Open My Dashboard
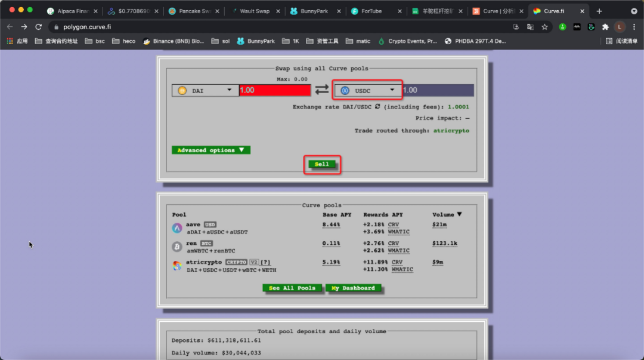Image resolution: width=644 pixels, height=360 pixels. coord(354,288)
